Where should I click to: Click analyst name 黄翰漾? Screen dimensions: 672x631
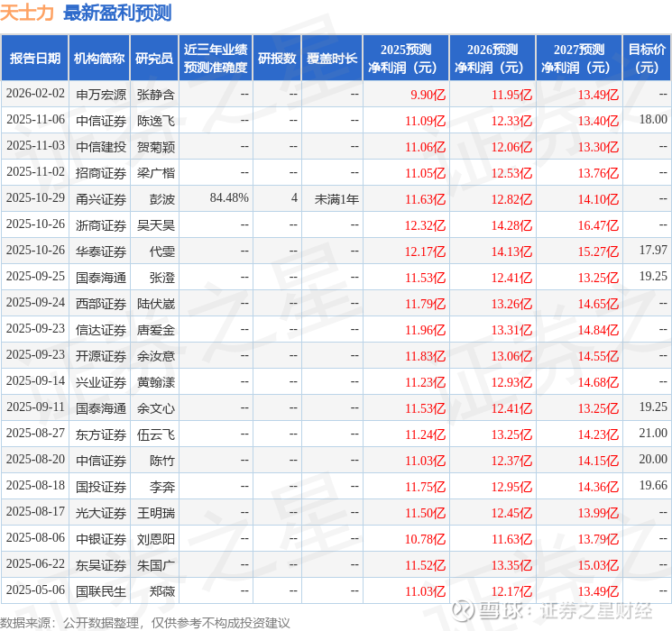pos(155,382)
